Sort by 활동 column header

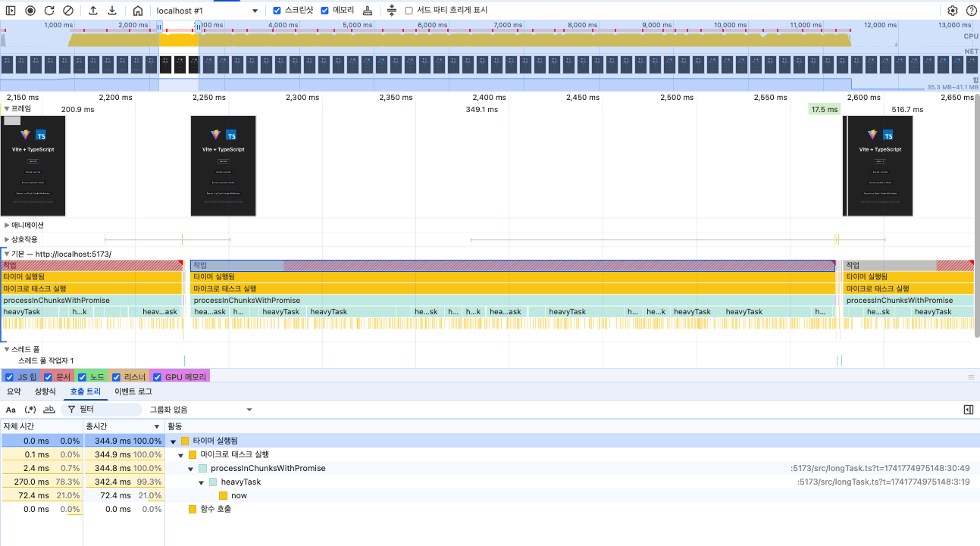pos(572,426)
